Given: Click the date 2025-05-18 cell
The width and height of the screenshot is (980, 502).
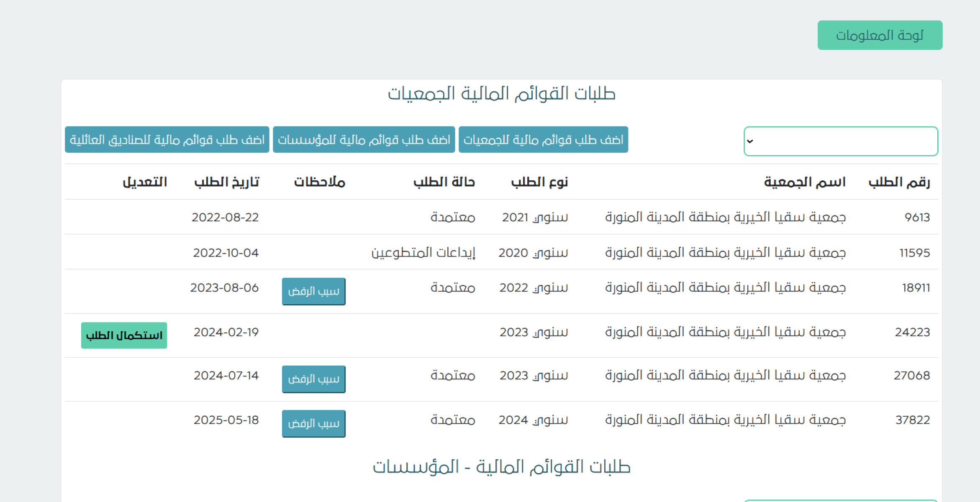Looking at the screenshot, I should pos(226,420).
